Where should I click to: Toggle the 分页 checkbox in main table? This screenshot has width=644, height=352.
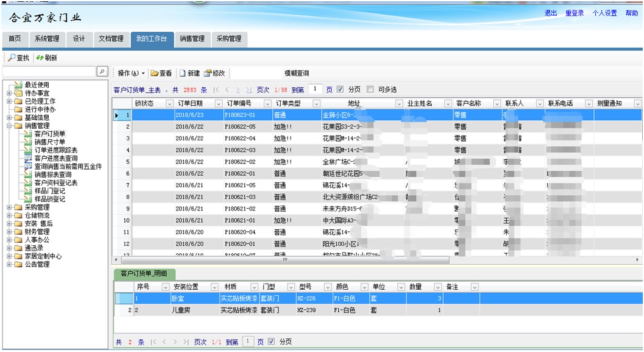(341, 90)
